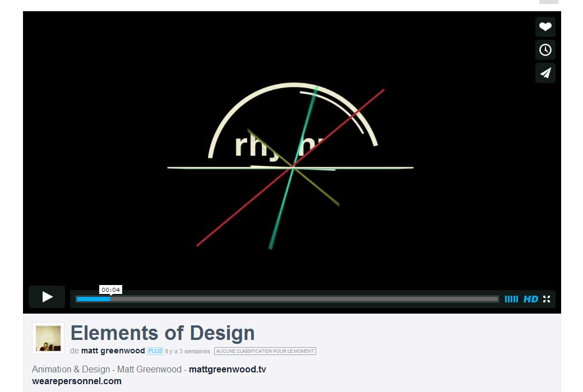Select the Play button on the player
The image size is (583, 392).
coord(47,297)
